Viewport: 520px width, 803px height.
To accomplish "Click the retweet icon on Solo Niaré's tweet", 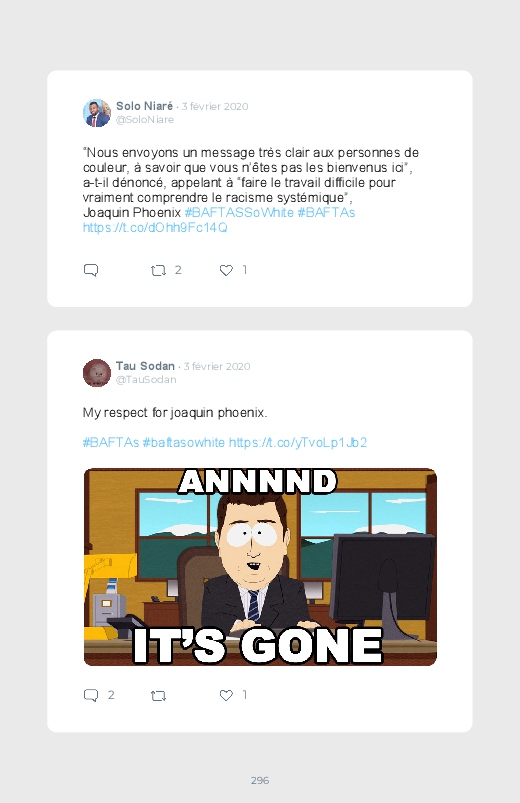I will pyautogui.click(x=158, y=270).
